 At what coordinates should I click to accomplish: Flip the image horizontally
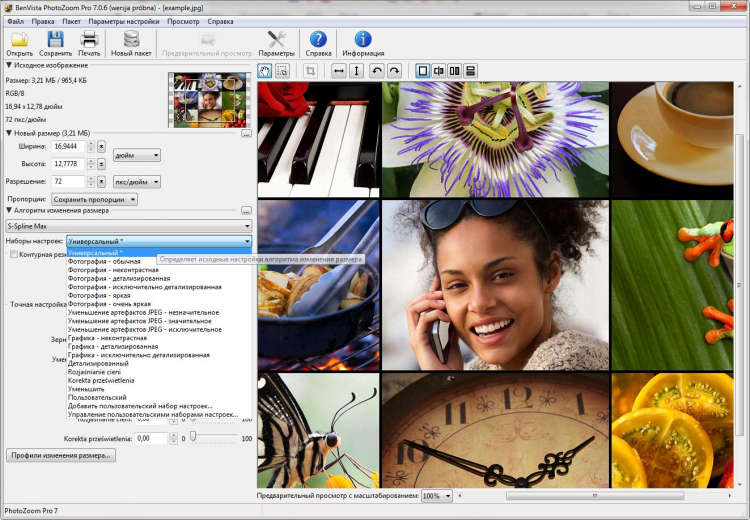tap(339, 71)
